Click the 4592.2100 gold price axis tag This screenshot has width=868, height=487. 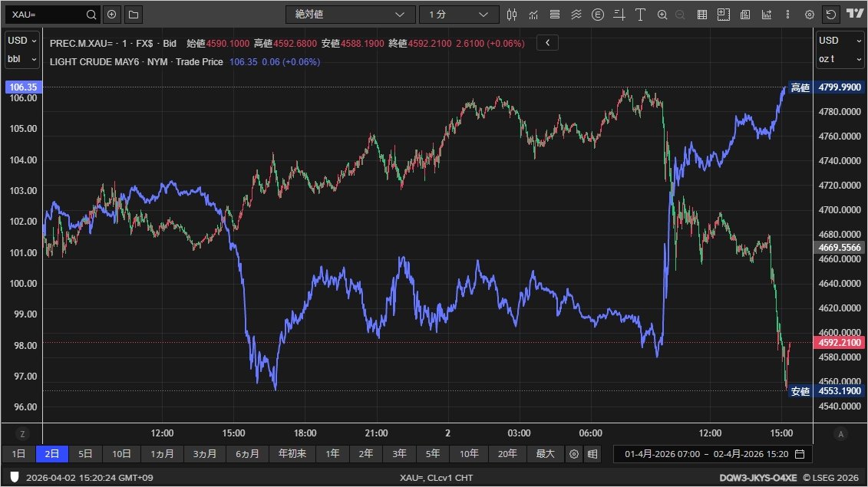839,343
